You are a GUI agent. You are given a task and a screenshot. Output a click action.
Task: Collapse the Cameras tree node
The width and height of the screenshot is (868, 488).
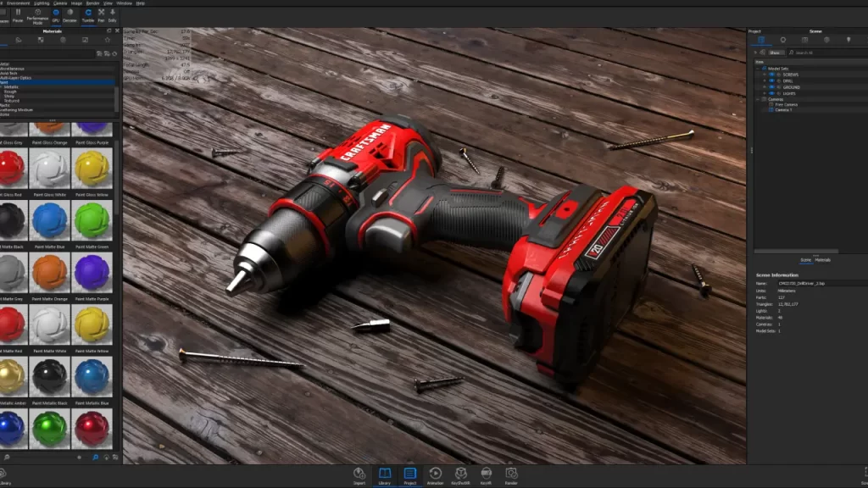(758, 99)
